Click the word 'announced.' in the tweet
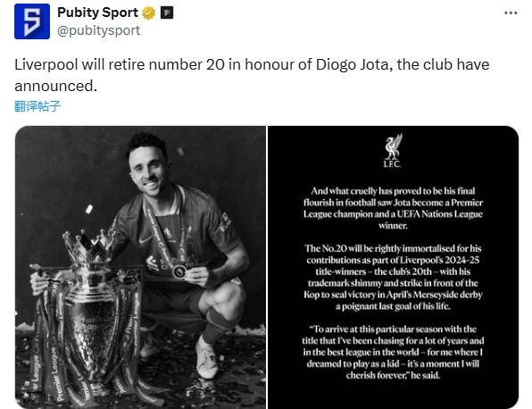The width and height of the screenshot is (532, 409). tap(55, 86)
